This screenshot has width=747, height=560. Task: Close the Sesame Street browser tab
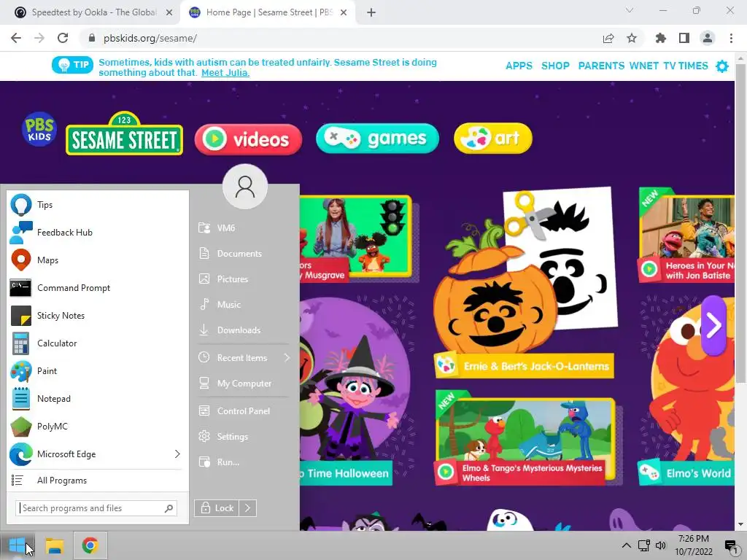coord(344,12)
